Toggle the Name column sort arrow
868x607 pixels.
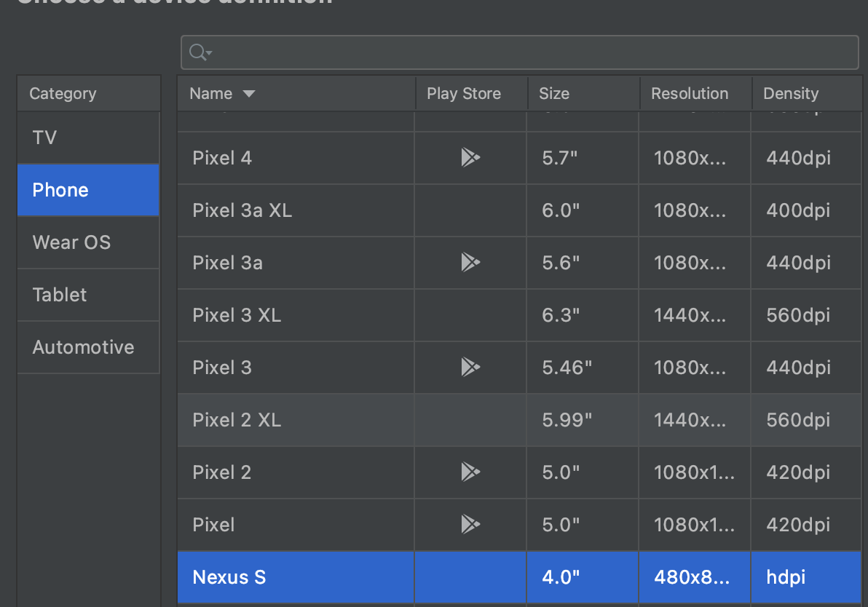point(249,93)
